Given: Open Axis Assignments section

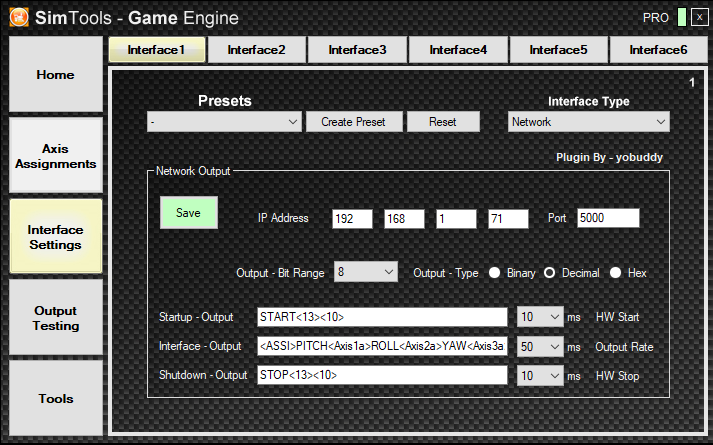Looking at the screenshot, I should (55, 156).
